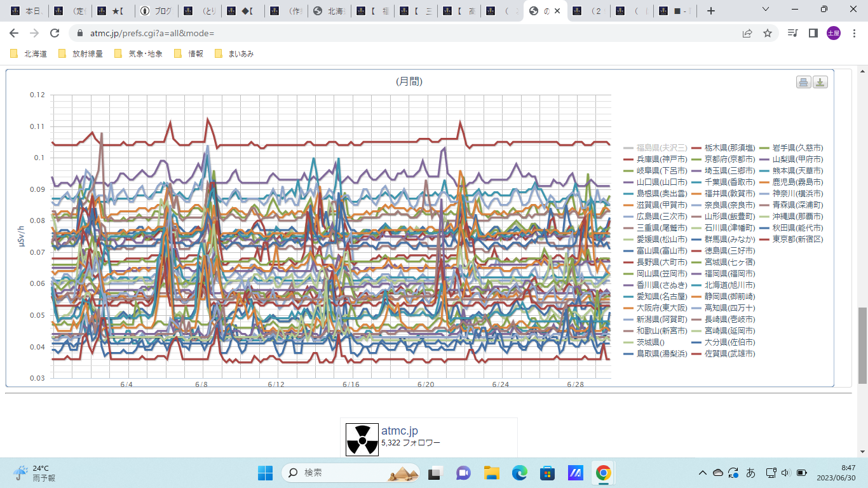Open the Windows Start menu
The image size is (868, 488).
[x=265, y=473]
